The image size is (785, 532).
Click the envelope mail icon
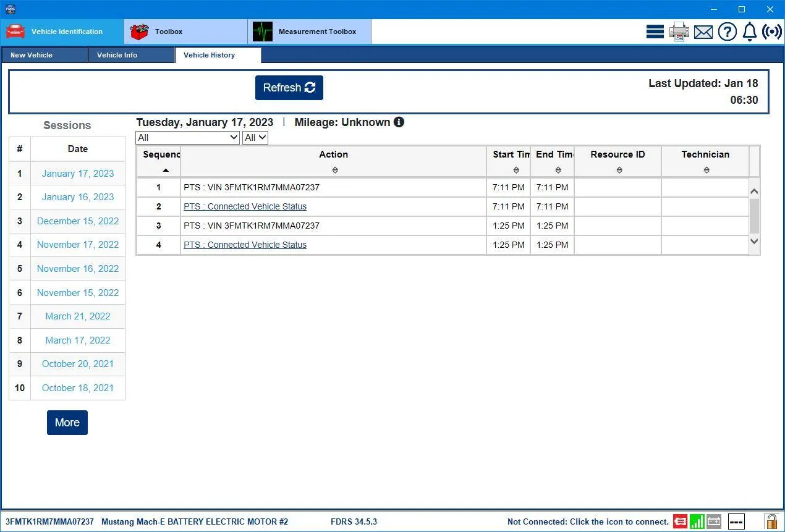(703, 32)
